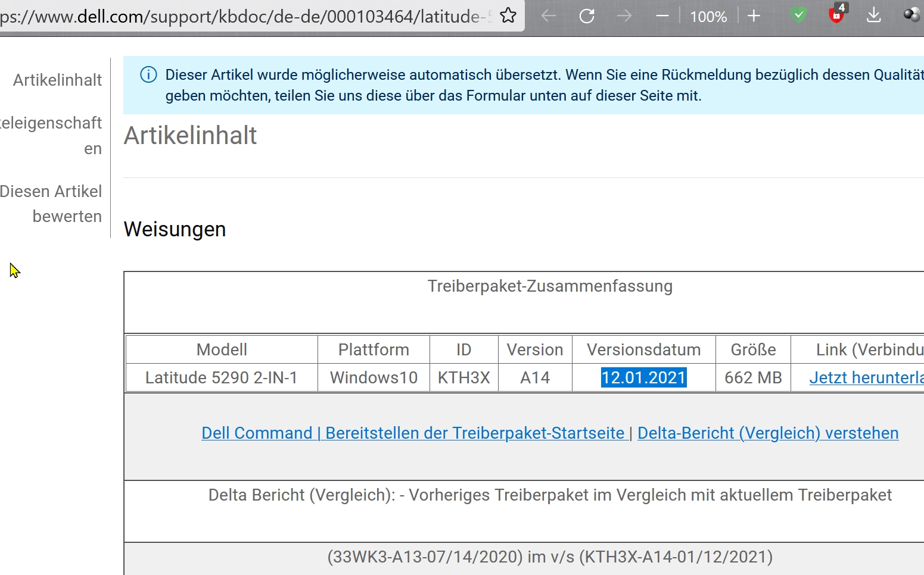Open the extension icon to the right of downloads
Image resolution: width=924 pixels, height=575 pixels.
click(911, 15)
